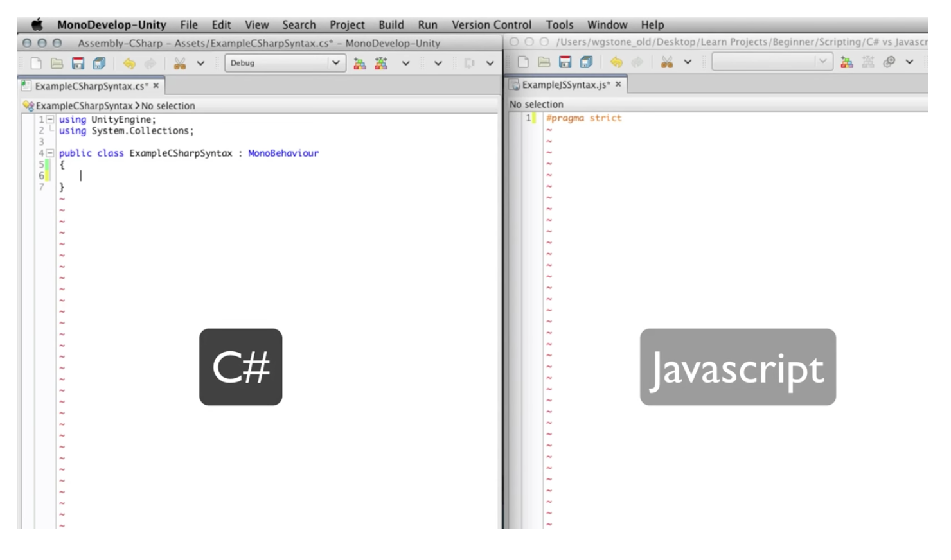Open the File menu
This screenshot has height=560, width=951.
(x=189, y=24)
